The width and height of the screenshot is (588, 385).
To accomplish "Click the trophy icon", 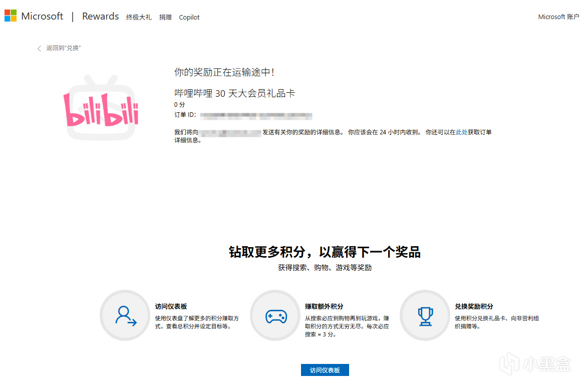I will 425,316.
